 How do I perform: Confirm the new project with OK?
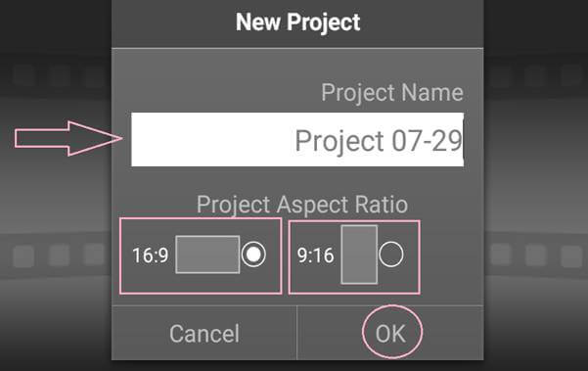coord(390,334)
